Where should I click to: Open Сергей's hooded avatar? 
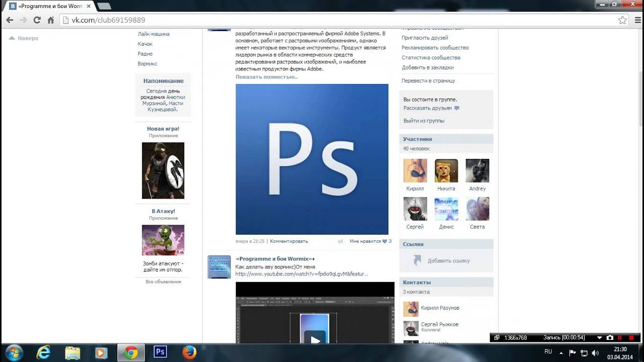(x=415, y=209)
